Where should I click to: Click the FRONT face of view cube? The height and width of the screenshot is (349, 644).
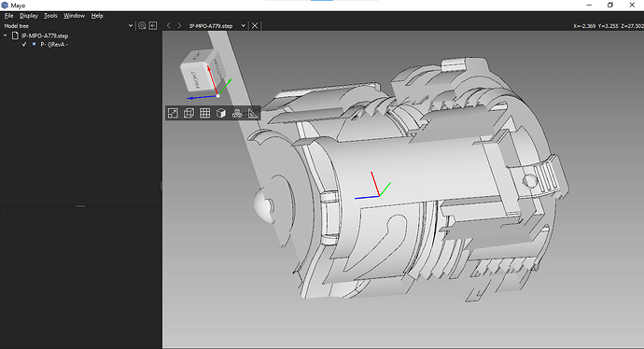pos(197,77)
